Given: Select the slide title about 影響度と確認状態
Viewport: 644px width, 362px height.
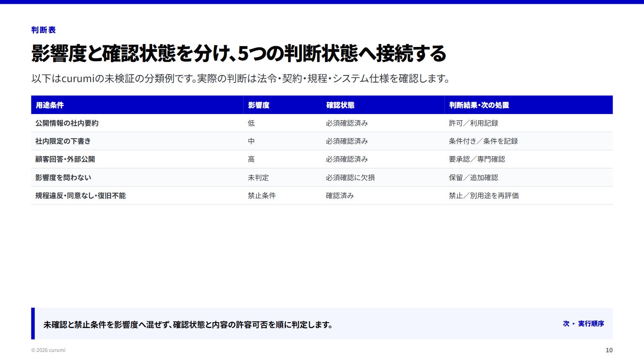Looking at the screenshot, I should coord(239,53).
